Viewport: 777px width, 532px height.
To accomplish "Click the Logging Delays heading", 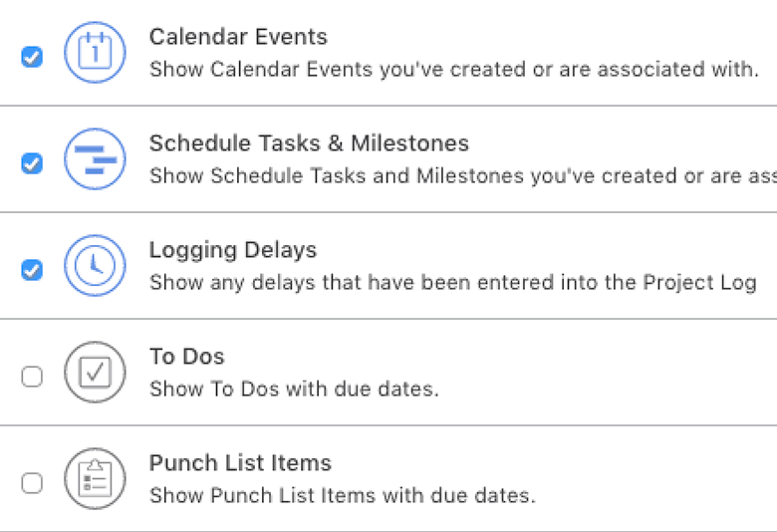I will click(233, 250).
